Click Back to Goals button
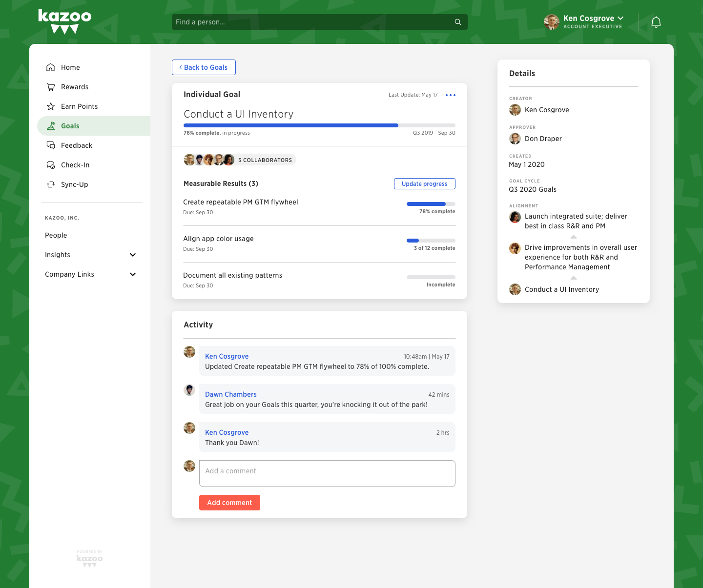The width and height of the screenshot is (703, 588). click(x=204, y=67)
